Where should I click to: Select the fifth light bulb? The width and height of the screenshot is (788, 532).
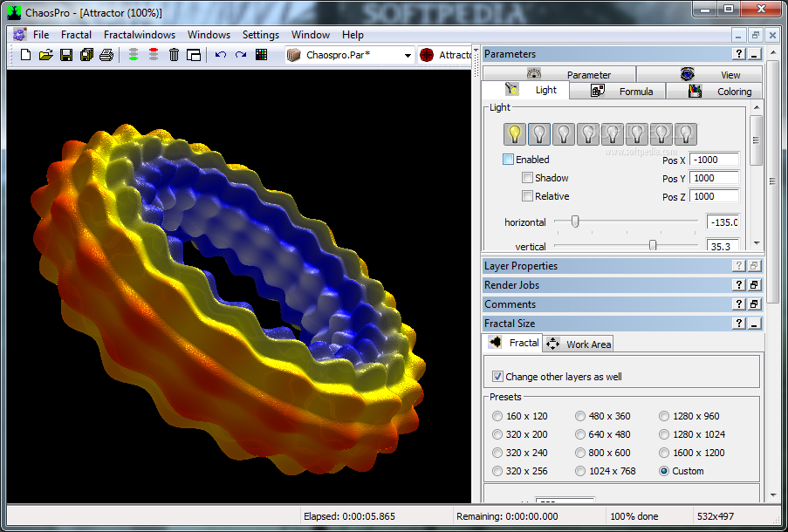point(612,134)
